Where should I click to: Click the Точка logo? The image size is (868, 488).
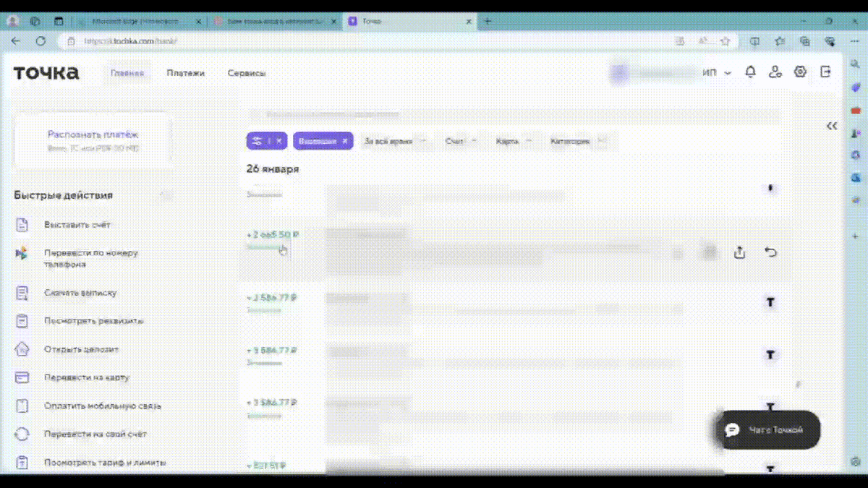(46, 72)
